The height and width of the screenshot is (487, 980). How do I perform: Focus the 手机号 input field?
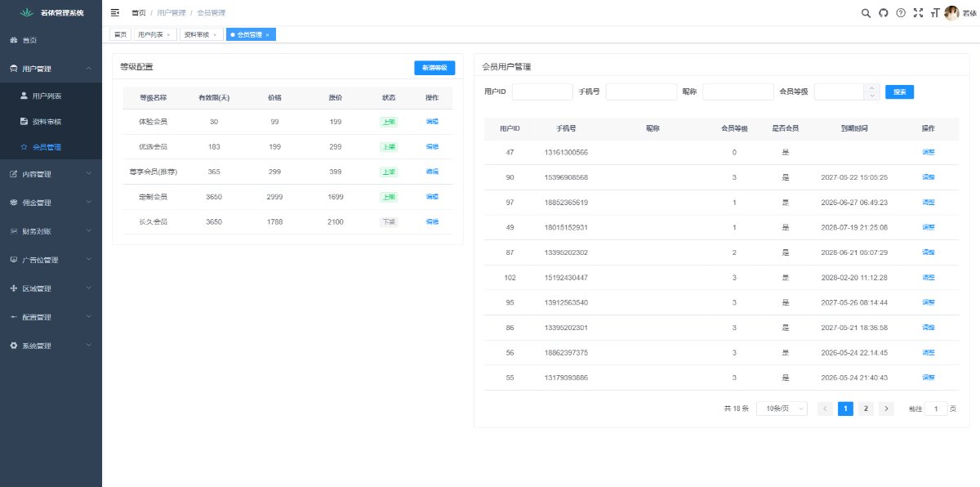(x=641, y=92)
